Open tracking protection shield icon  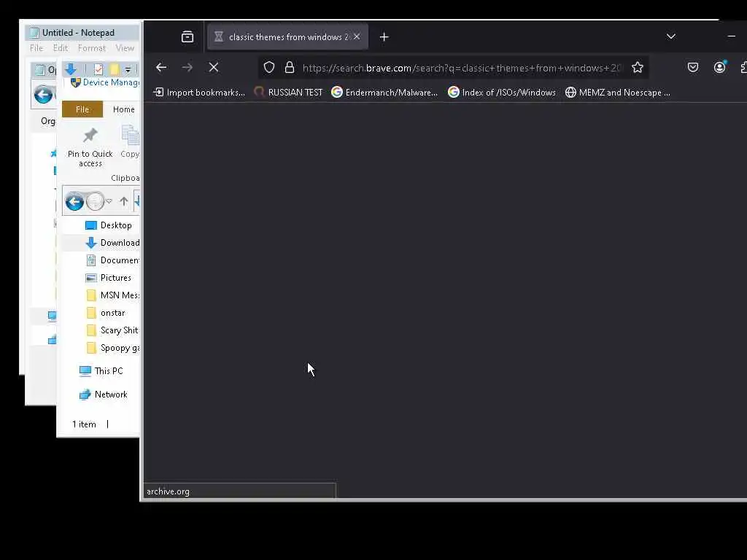[269, 68]
